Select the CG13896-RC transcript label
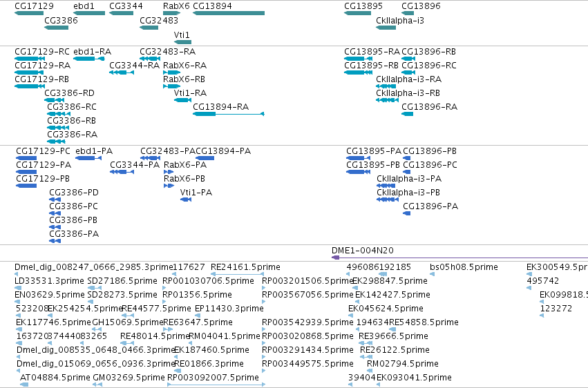588x388 pixels. tap(429, 65)
